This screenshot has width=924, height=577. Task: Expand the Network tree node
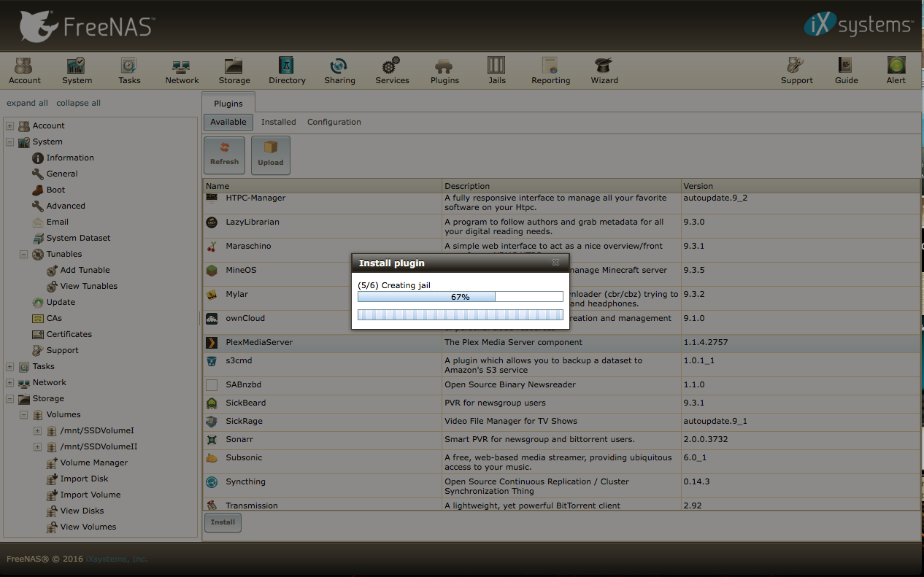[x=10, y=382]
